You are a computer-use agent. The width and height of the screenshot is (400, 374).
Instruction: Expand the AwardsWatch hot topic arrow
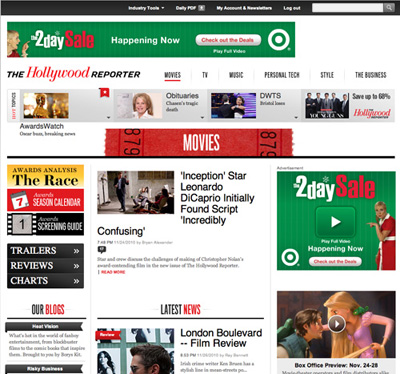click(x=108, y=117)
